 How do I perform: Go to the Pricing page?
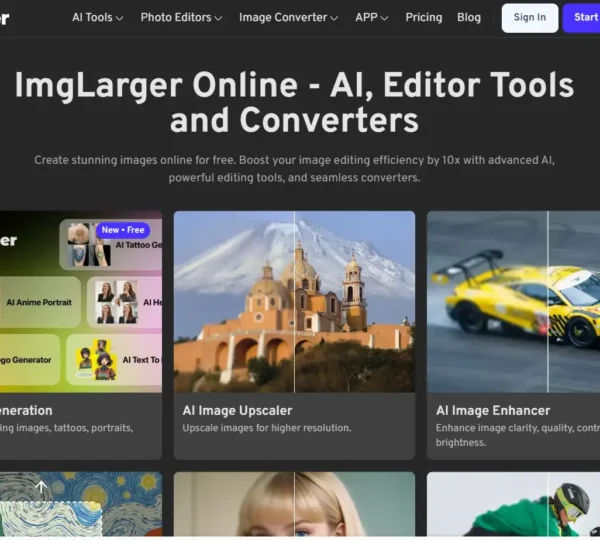pyautogui.click(x=424, y=18)
